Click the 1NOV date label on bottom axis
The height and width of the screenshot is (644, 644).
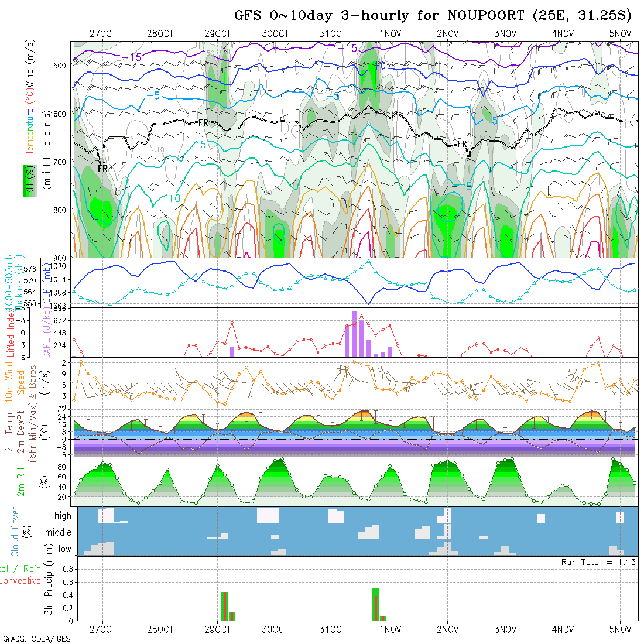pyautogui.click(x=390, y=629)
